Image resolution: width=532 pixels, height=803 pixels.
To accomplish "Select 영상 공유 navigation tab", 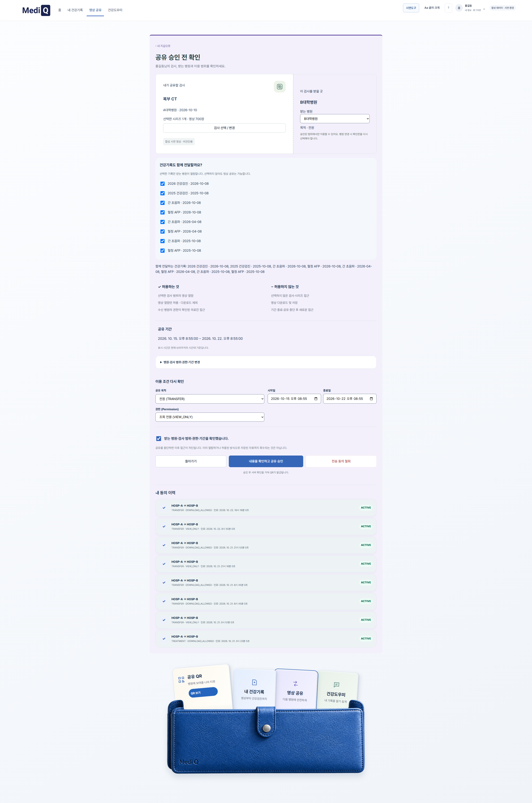I will pos(95,10).
